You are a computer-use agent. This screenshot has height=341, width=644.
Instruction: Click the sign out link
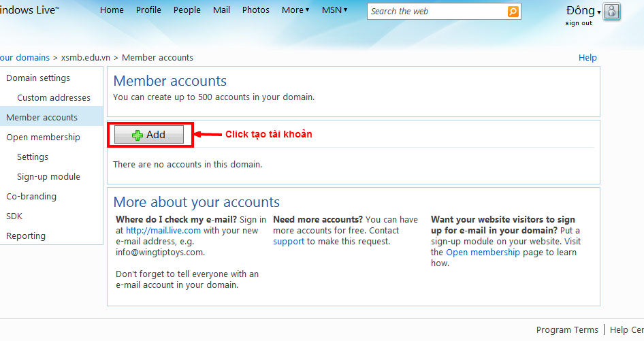click(x=579, y=23)
